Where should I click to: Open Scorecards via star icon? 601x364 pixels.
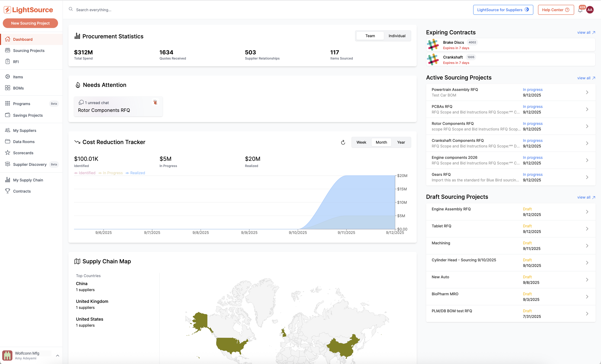[x=8, y=152]
